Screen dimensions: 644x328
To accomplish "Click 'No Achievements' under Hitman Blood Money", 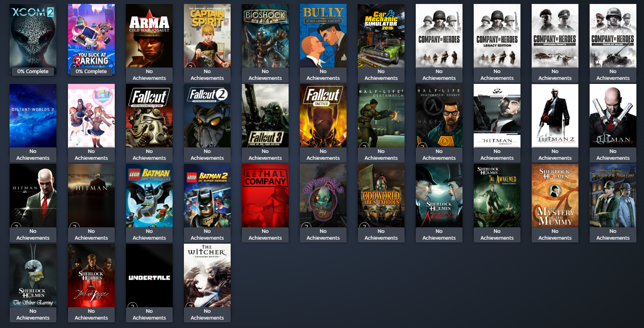I will point(33,235).
